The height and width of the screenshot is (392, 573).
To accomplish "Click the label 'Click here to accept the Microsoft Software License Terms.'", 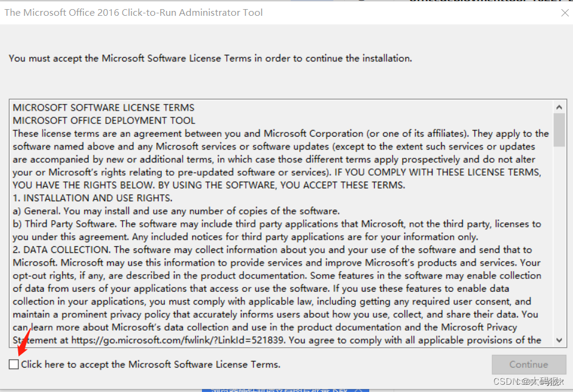I will pyautogui.click(x=151, y=364).
